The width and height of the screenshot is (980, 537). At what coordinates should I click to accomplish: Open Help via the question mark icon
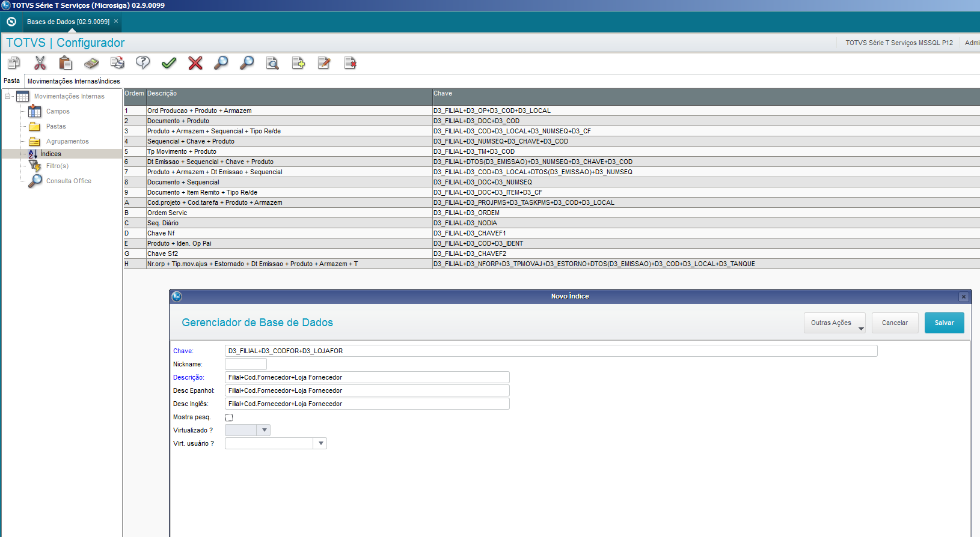[143, 63]
